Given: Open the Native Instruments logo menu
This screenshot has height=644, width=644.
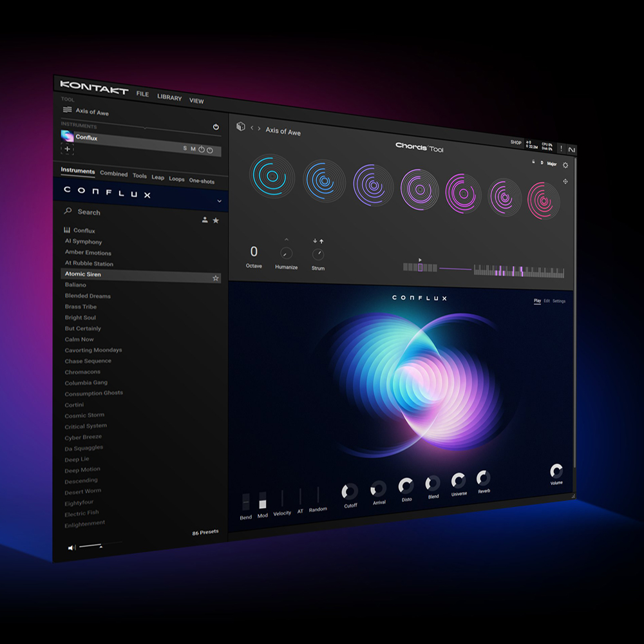Looking at the screenshot, I should point(571,150).
